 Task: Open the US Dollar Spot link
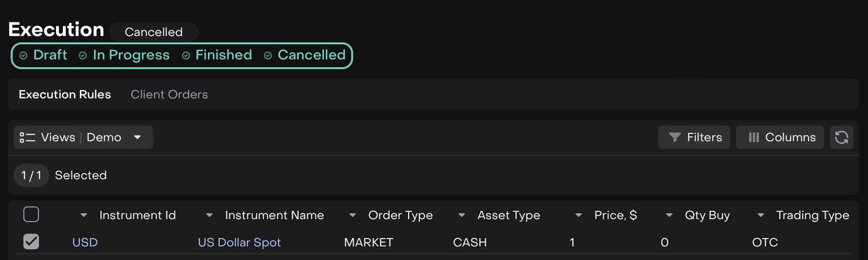pyautogui.click(x=239, y=242)
